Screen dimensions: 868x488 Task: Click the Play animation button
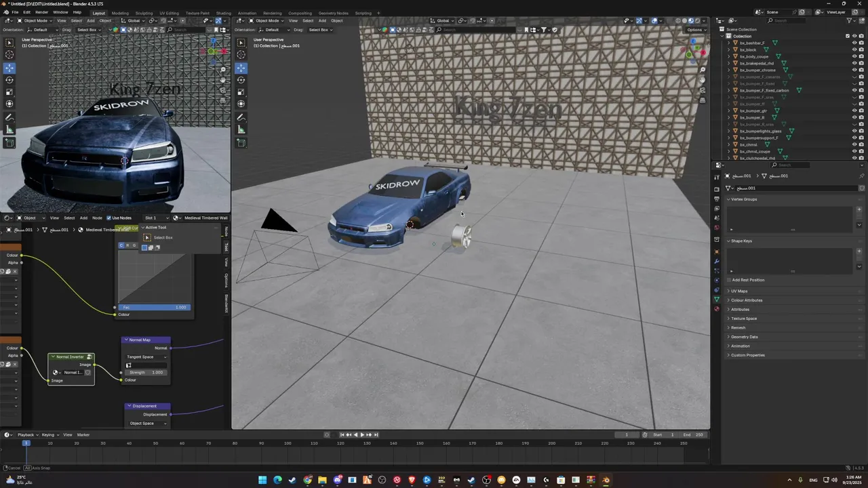click(x=362, y=434)
